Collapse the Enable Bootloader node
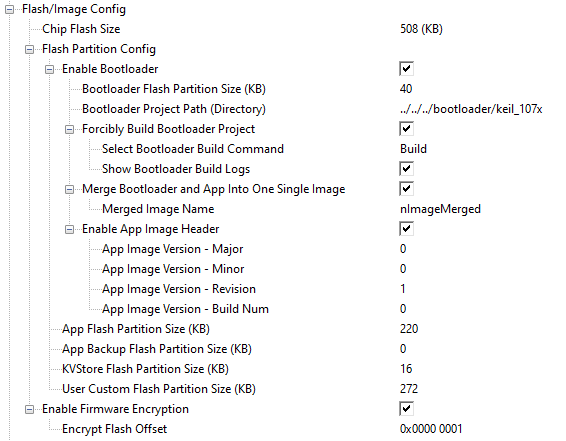Screen dimensions: 566x441 tap(49, 69)
